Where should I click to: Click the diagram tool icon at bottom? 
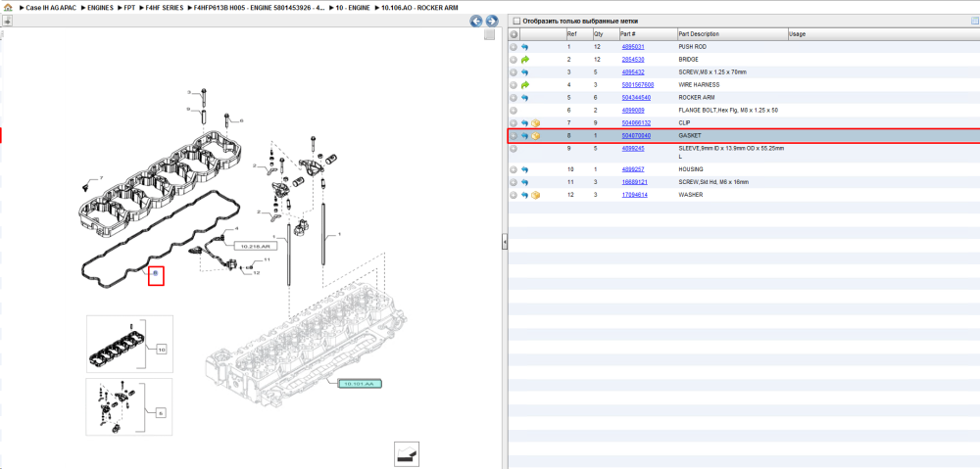(407, 454)
